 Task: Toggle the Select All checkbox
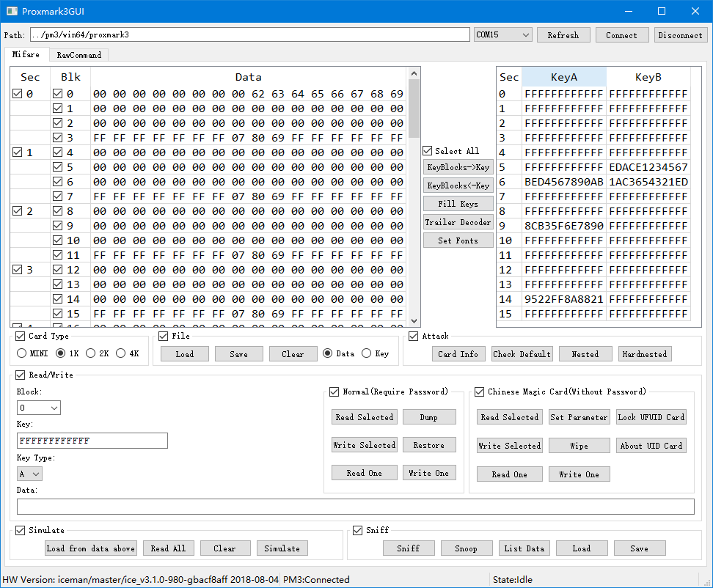pos(428,151)
